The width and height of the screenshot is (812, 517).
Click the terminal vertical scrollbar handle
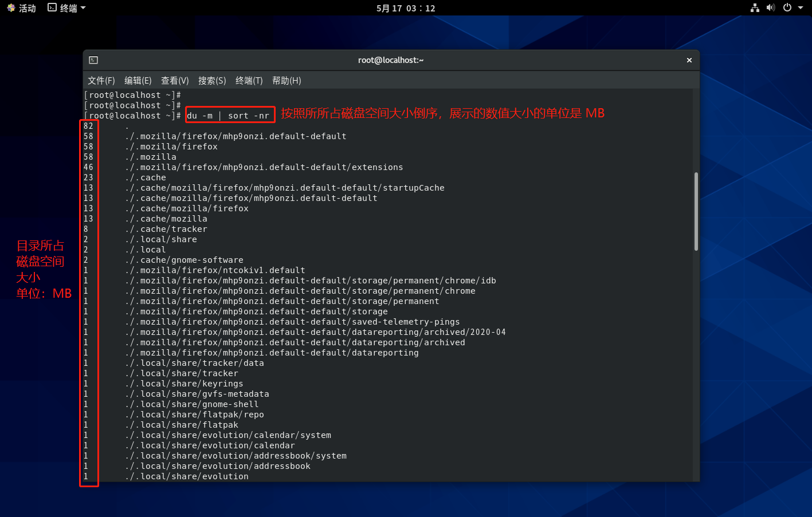(x=696, y=211)
